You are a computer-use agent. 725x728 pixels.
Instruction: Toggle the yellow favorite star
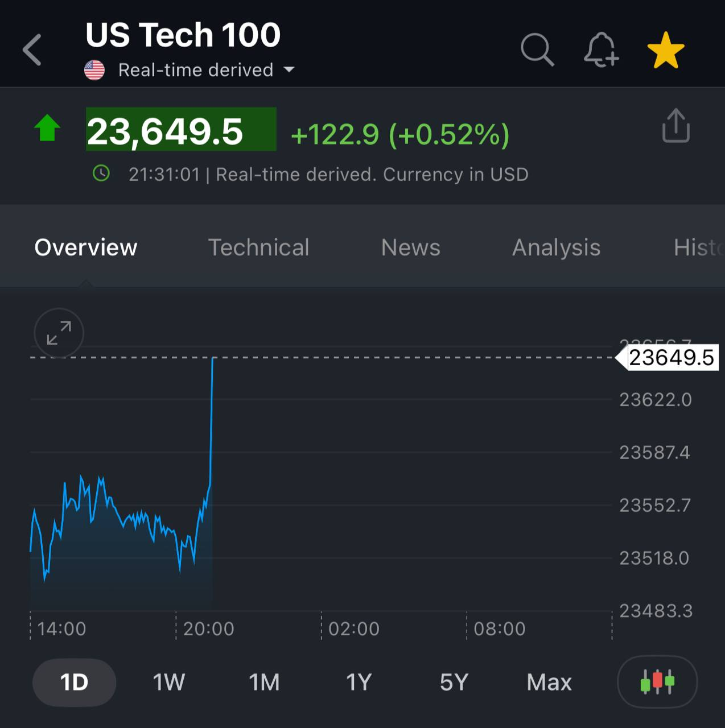click(x=665, y=50)
